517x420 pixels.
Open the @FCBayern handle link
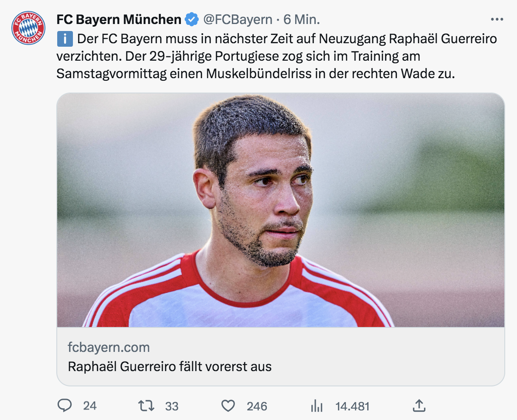(x=238, y=19)
